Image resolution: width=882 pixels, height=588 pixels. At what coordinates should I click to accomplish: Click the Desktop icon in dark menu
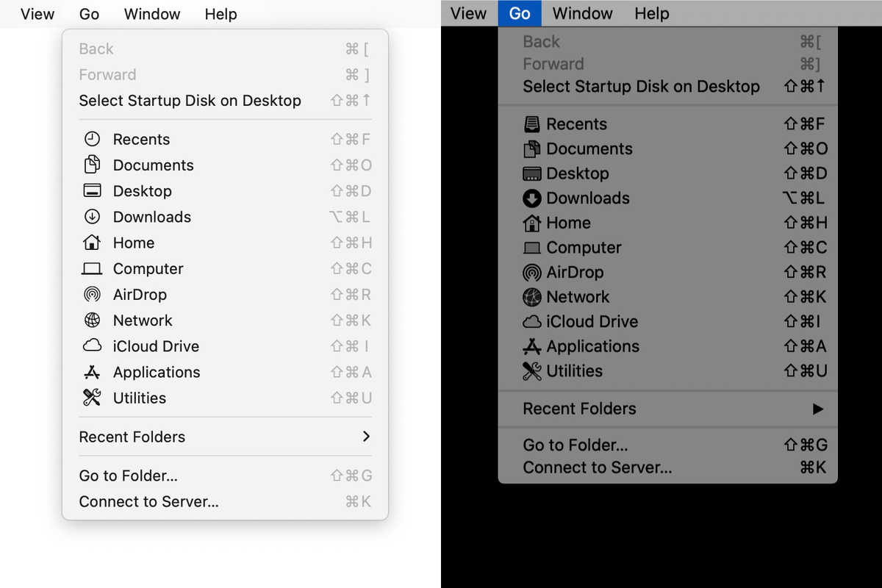[x=532, y=173]
